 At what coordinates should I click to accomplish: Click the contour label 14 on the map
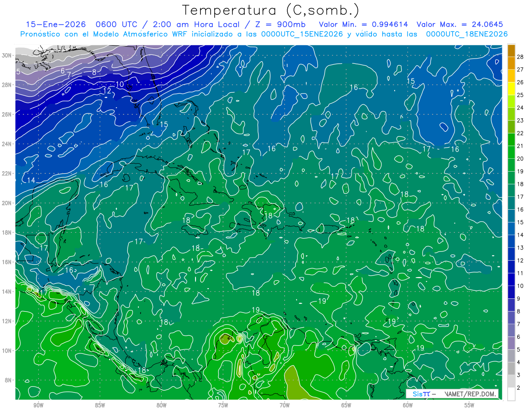pos(31,180)
